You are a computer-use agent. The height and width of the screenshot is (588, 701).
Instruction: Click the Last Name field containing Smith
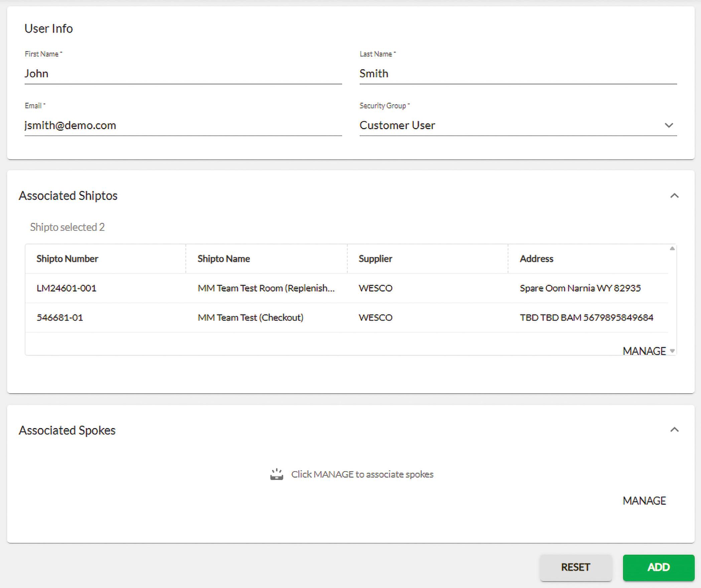click(x=518, y=73)
